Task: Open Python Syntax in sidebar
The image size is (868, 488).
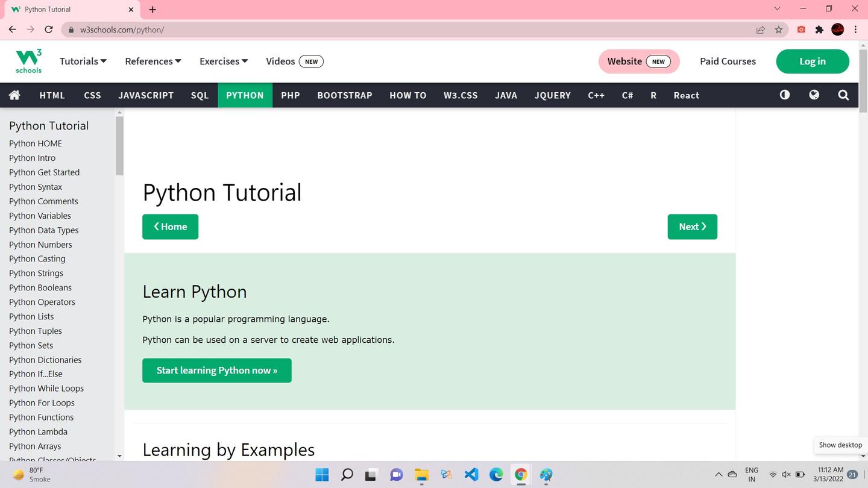Action: [36, 187]
